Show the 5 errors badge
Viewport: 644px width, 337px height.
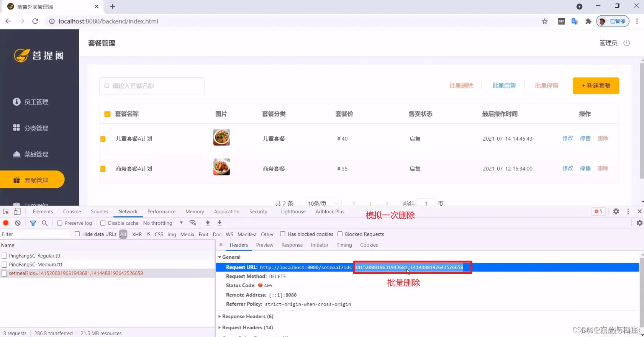click(598, 211)
